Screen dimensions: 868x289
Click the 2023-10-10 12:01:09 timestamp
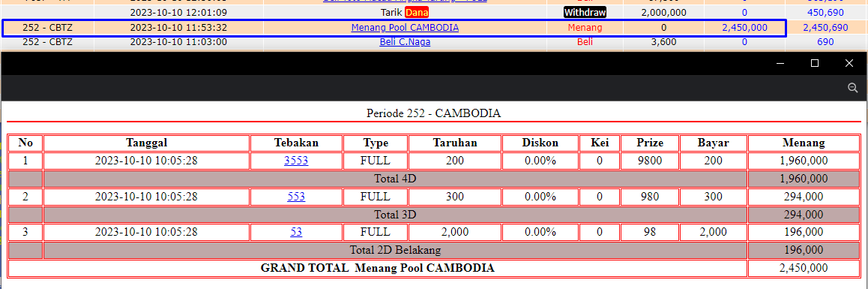pyautogui.click(x=178, y=12)
